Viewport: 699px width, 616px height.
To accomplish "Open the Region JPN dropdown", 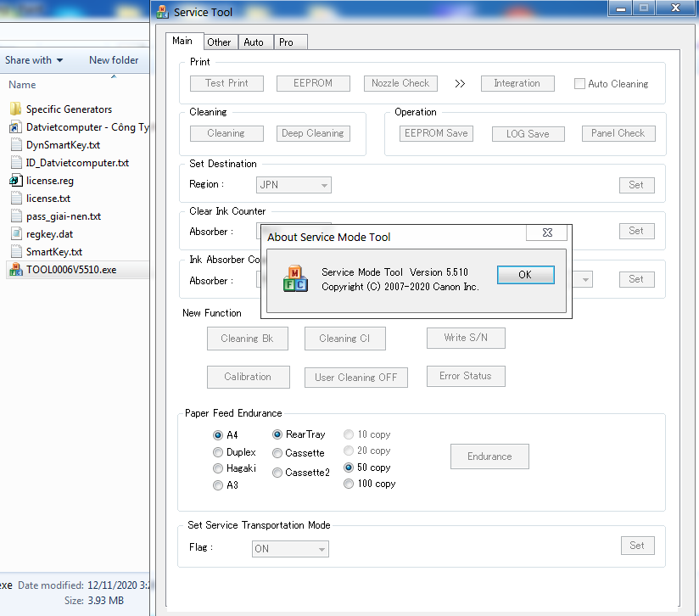I will (x=294, y=184).
